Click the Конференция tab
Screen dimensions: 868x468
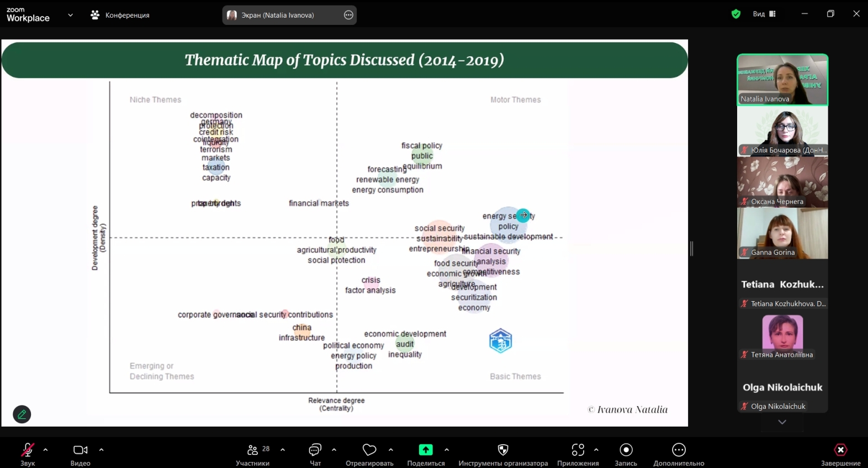(120, 15)
